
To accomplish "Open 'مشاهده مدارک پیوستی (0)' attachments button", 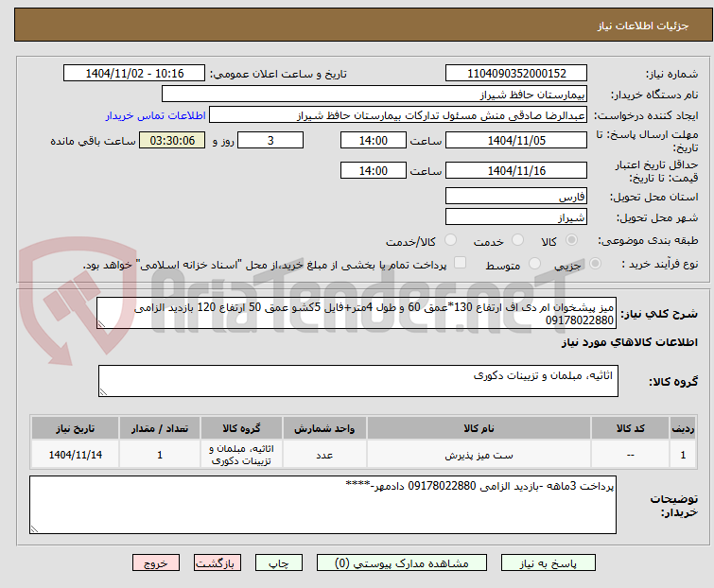I will point(402,563).
